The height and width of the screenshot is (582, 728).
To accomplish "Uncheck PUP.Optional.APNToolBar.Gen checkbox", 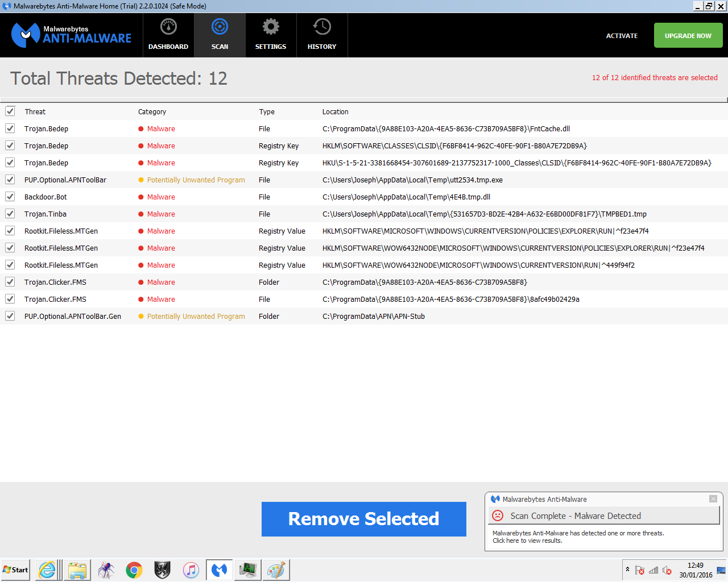I will [x=10, y=316].
